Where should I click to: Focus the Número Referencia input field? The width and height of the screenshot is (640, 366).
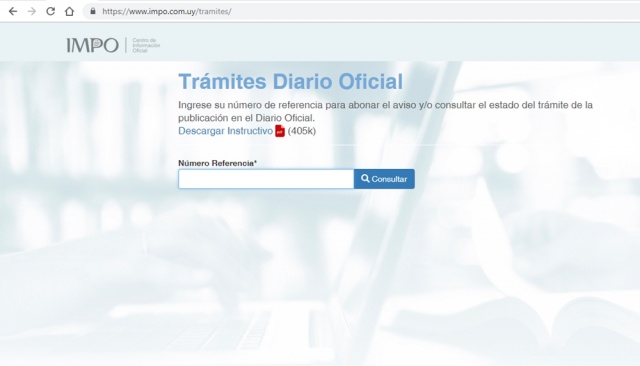click(x=266, y=179)
